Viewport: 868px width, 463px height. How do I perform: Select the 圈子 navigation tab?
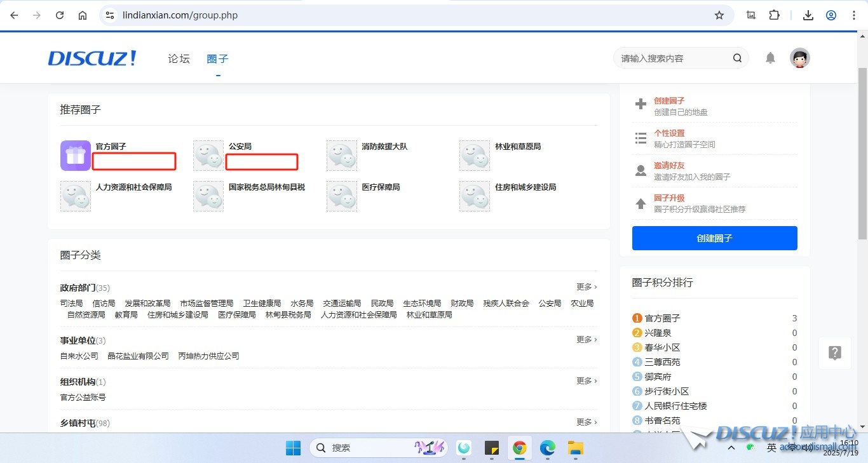[x=217, y=59]
